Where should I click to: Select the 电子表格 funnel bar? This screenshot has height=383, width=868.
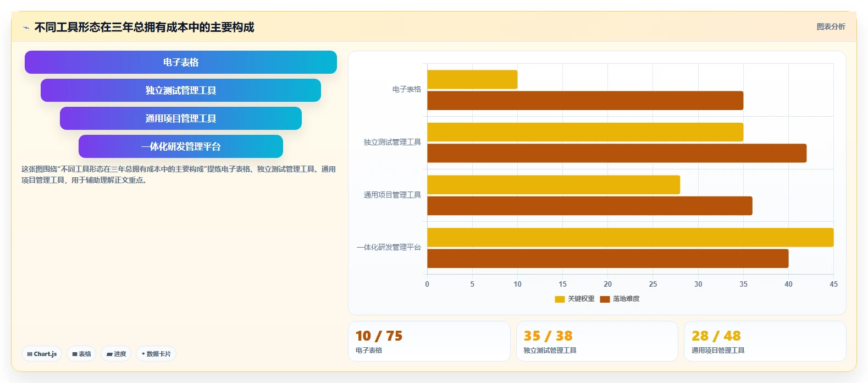coord(181,62)
